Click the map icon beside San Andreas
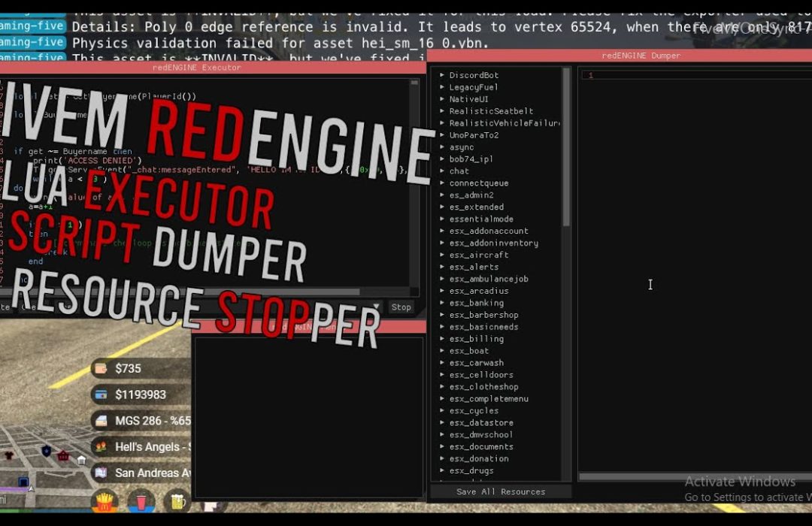812x526 pixels. 101,473
